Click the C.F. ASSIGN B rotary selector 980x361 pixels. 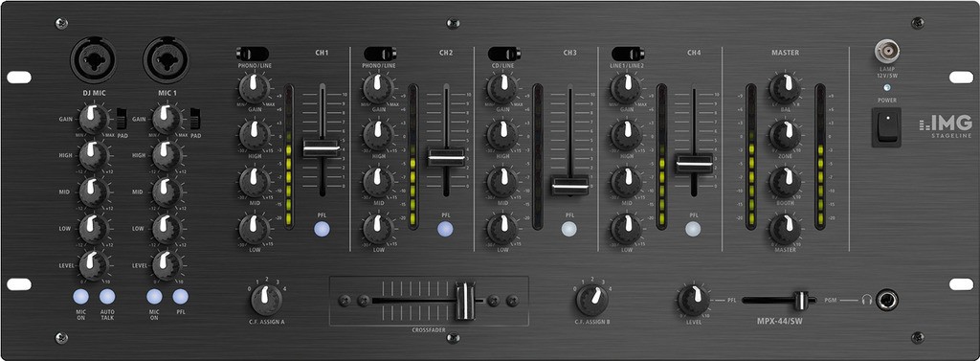click(591, 300)
